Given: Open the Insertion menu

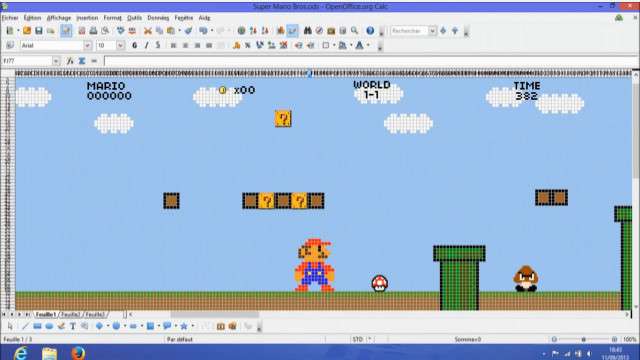Looking at the screenshot, I should pyautogui.click(x=87, y=18).
